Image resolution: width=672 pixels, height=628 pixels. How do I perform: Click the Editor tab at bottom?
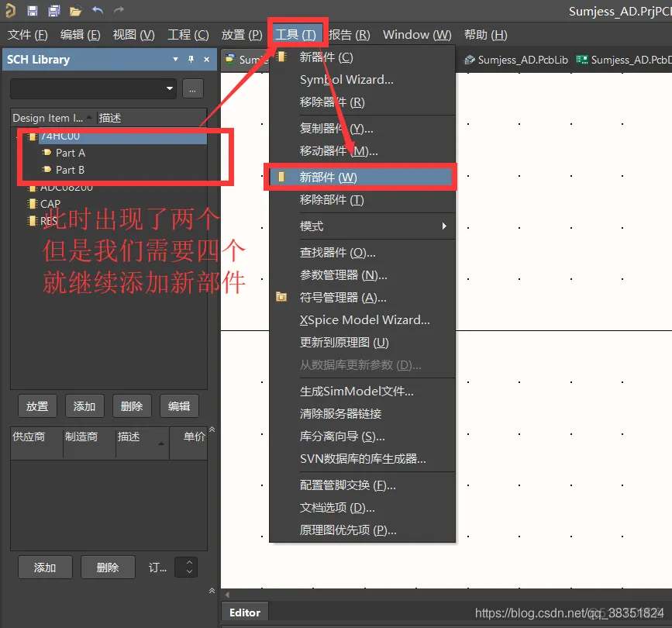[x=245, y=612]
